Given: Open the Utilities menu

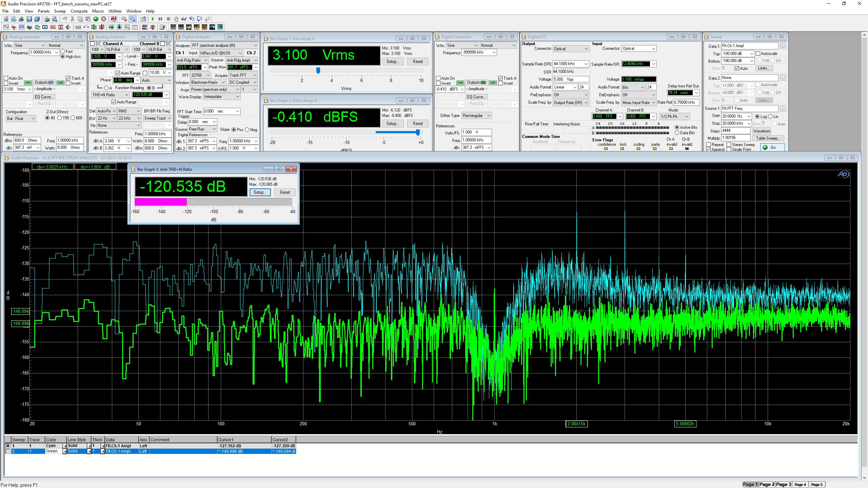Looking at the screenshot, I should [x=115, y=11].
